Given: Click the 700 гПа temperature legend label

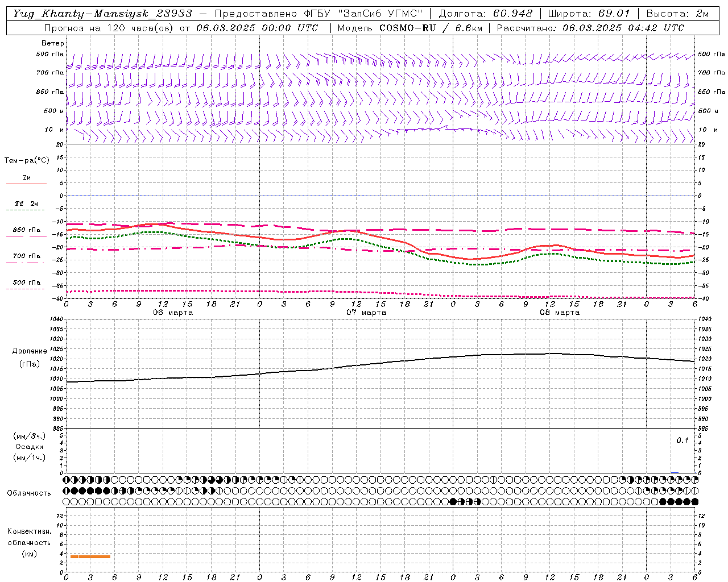Looking at the screenshot, I should pyautogui.click(x=26, y=256).
